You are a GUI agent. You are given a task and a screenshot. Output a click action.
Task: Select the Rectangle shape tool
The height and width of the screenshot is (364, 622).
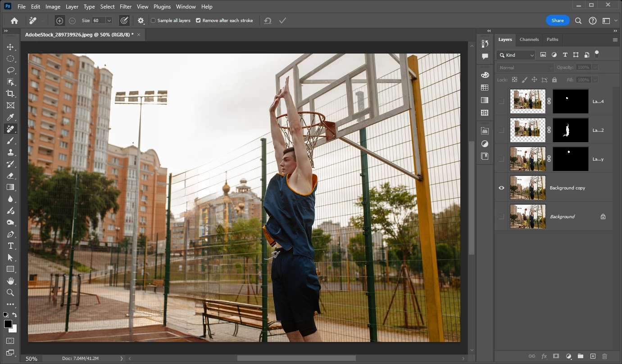(10, 269)
